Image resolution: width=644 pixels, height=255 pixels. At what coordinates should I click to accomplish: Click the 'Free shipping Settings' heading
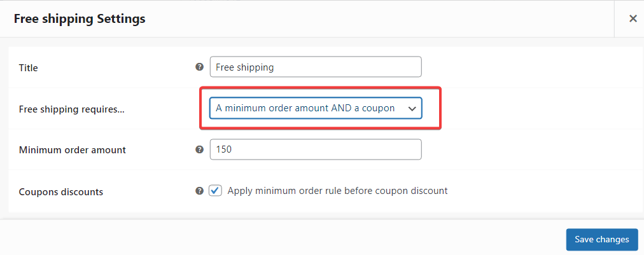tap(80, 18)
